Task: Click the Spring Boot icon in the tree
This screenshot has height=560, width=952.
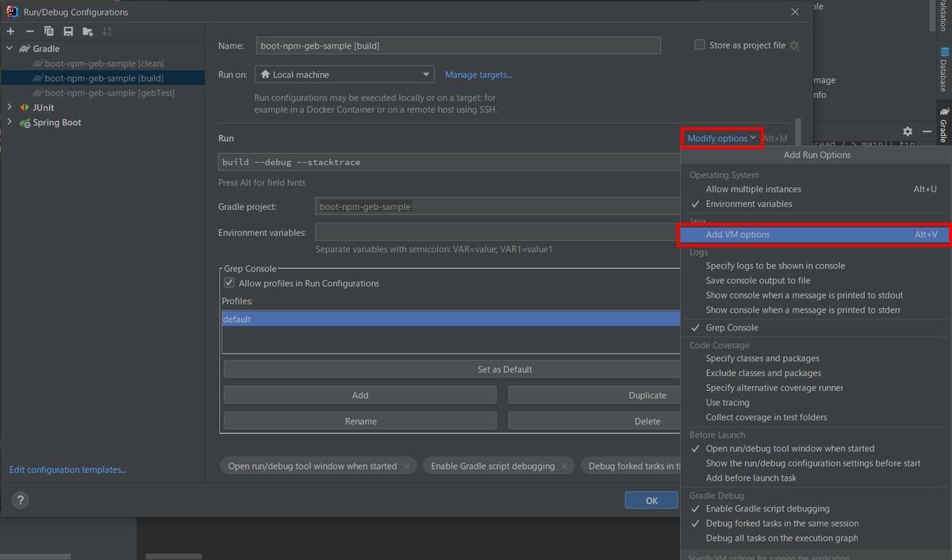Action: tap(25, 122)
